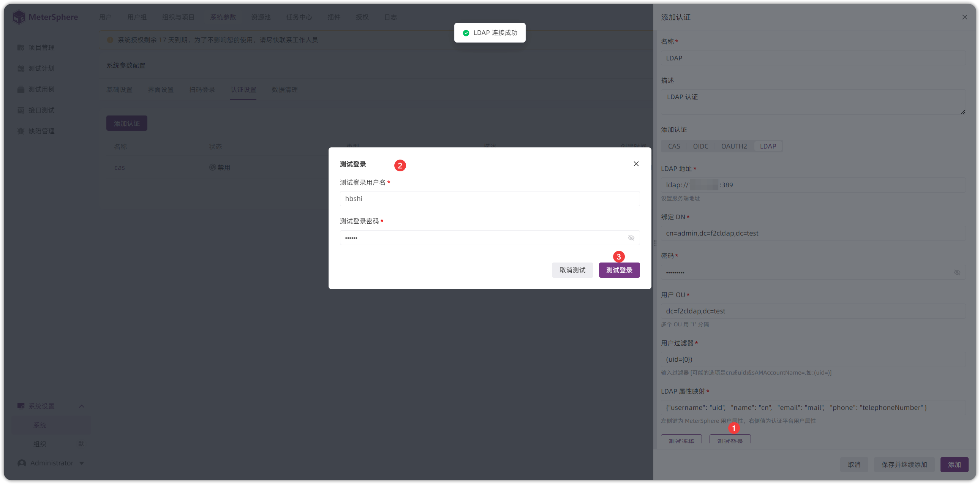Select 组织 under 系统设置
Viewport: 980px width, 484px height.
pyautogui.click(x=40, y=444)
